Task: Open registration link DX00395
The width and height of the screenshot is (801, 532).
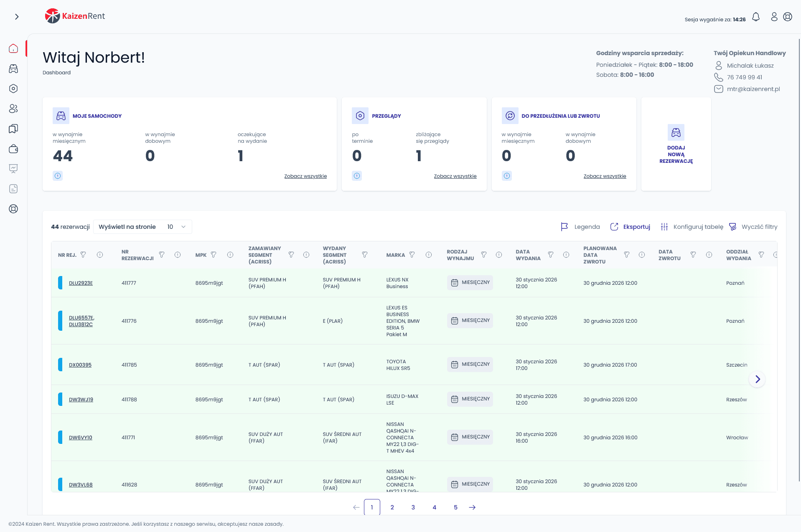Action: 80,365
